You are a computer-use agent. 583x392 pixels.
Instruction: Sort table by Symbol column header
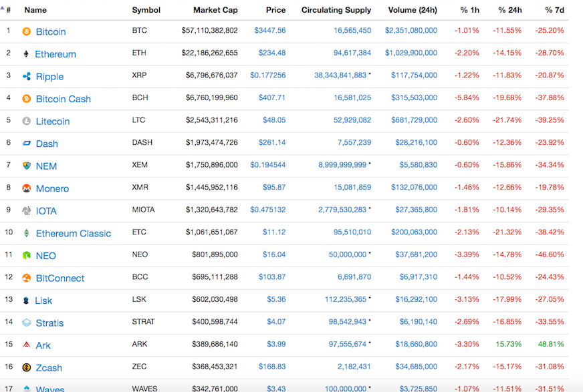146,10
